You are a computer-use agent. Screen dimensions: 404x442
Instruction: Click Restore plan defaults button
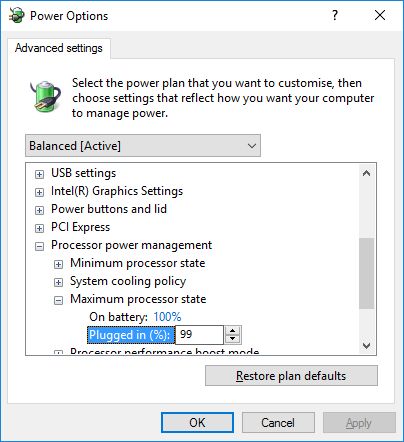coord(291,376)
